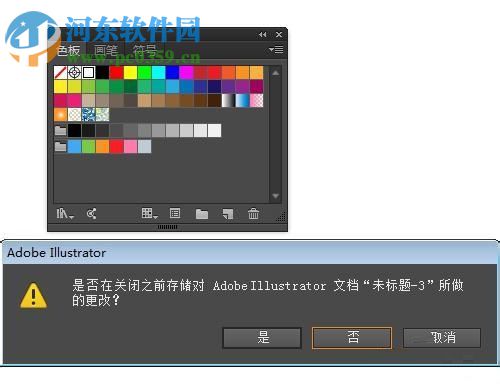
Task: Switch to the 符号 tab
Action: click(145, 51)
